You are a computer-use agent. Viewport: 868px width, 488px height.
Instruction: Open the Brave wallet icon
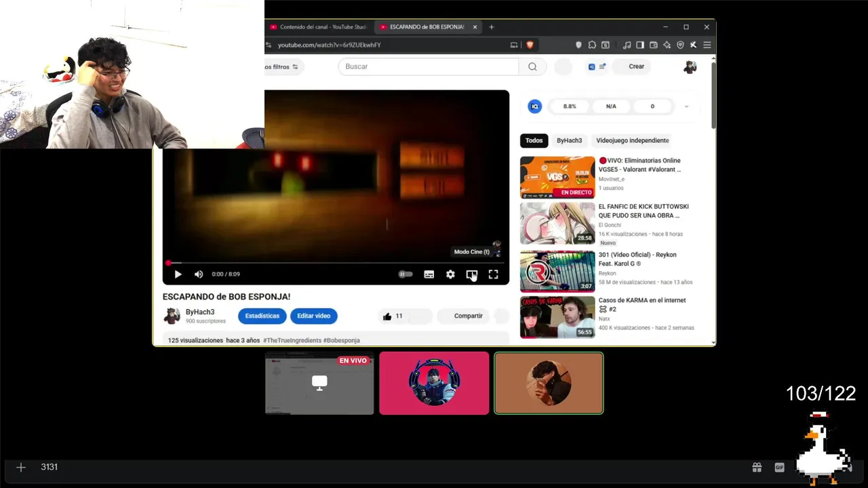(653, 45)
